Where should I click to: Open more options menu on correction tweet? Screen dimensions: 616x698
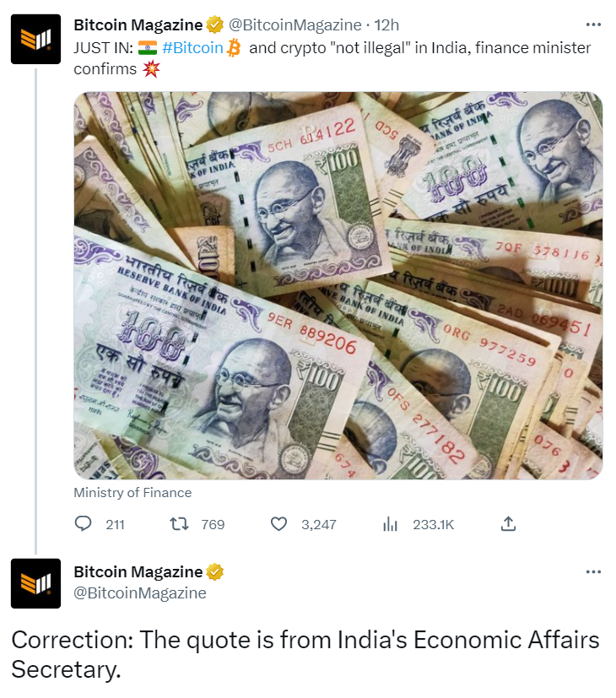[593, 571]
